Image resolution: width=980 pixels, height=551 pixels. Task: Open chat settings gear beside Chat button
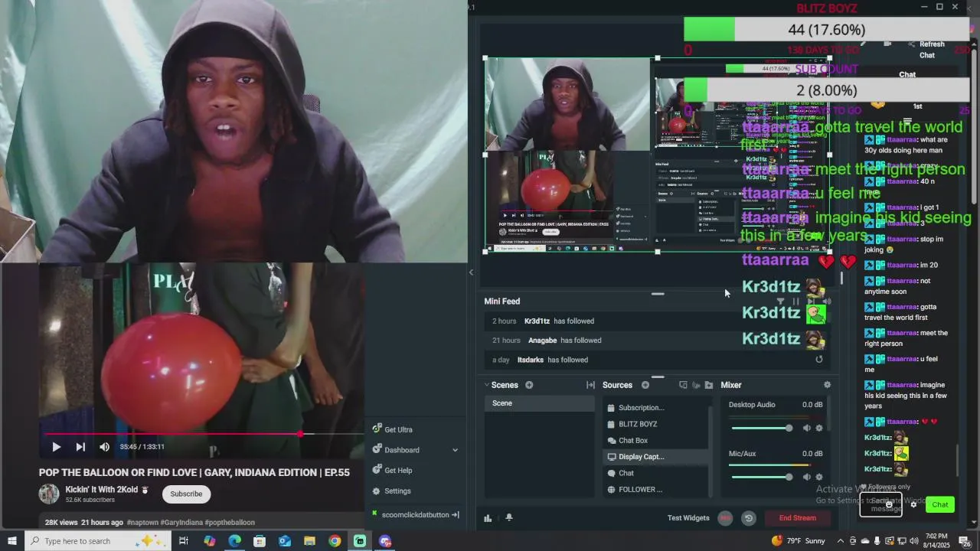coord(913,505)
